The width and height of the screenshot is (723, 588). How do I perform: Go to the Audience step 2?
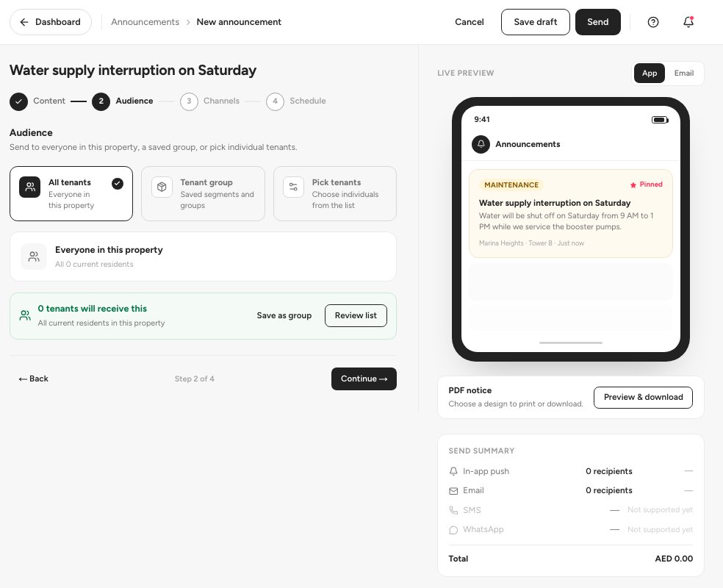[123, 101]
